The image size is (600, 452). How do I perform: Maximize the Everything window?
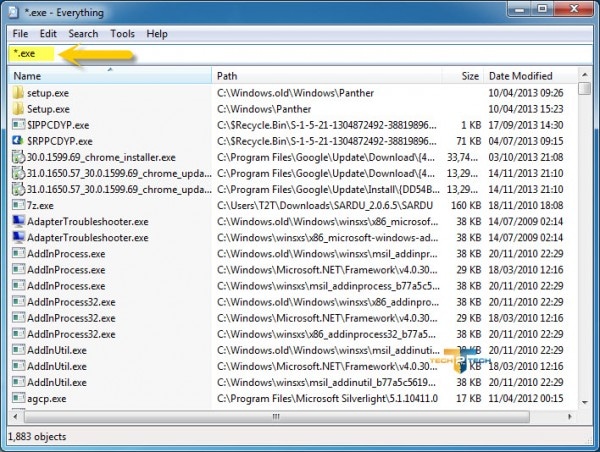click(542, 9)
